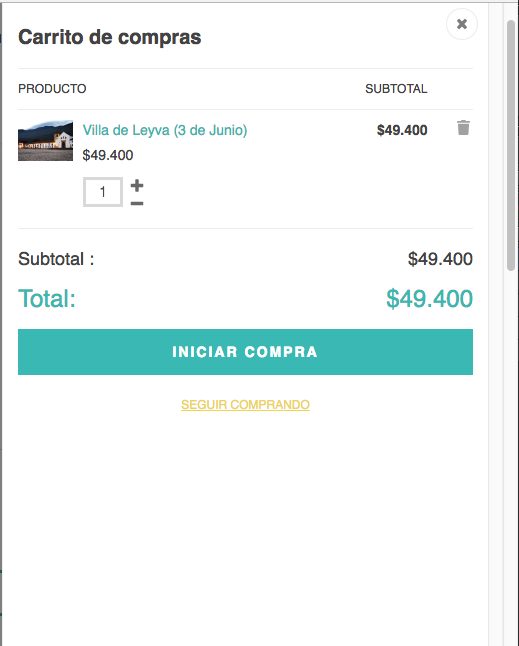Click the SUBTOTAL column header
This screenshot has height=646, width=519.
tap(396, 89)
